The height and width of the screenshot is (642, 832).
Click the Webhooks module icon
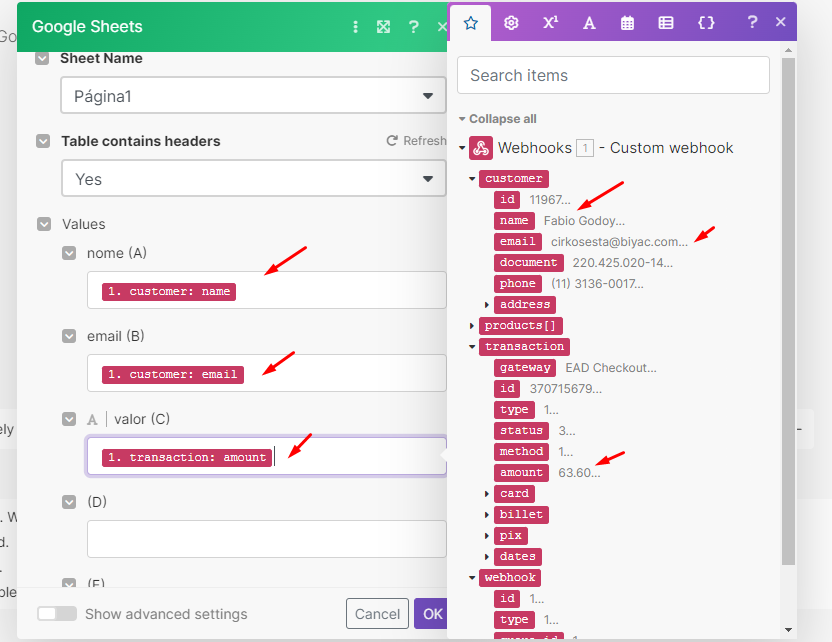pyautogui.click(x=481, y=148)
